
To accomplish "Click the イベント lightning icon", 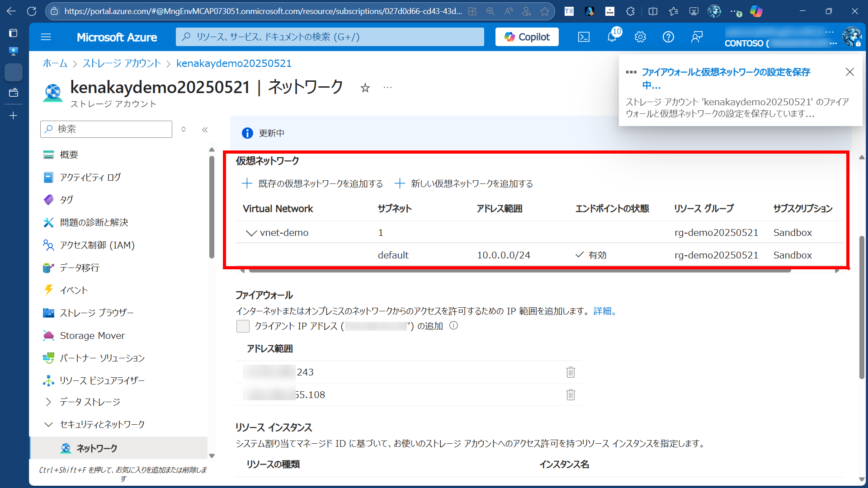I will (x=48, y=290).
